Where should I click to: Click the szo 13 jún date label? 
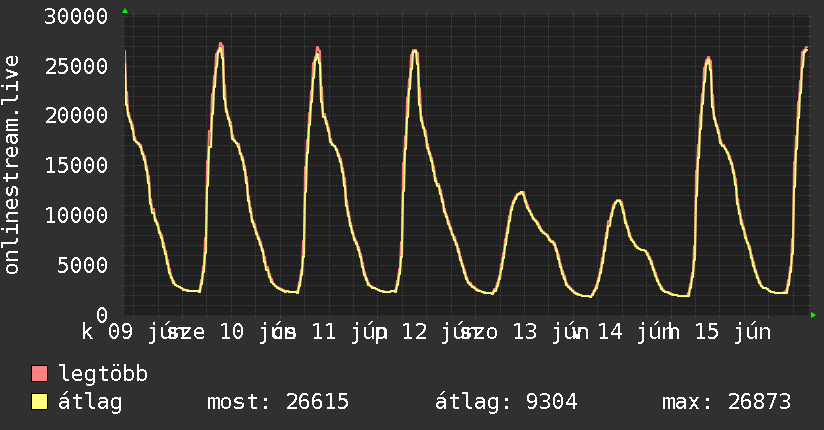coord(524,332)
